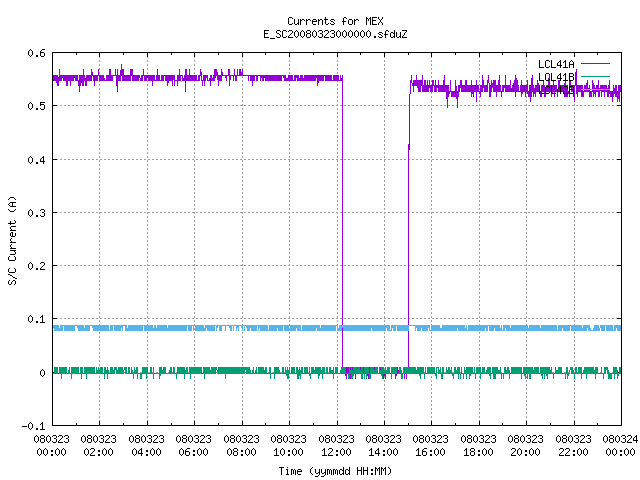Click the x-axis tick '080323 22:00'
The height and width of the screenshot is (480, 640).
[x=574, y=446]
